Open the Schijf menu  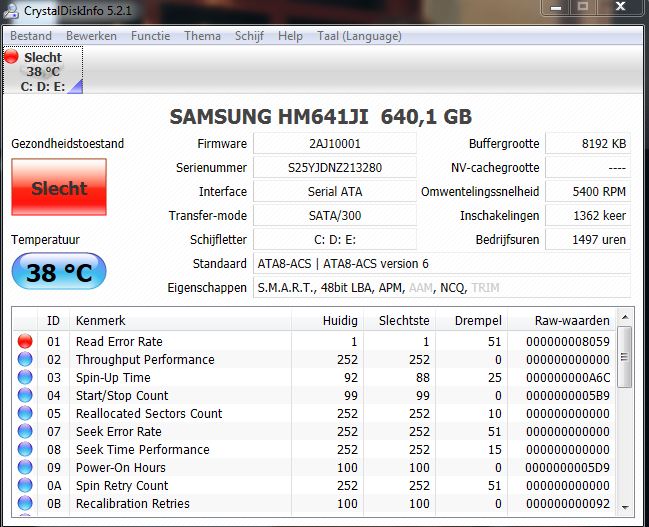coord(249,36)
